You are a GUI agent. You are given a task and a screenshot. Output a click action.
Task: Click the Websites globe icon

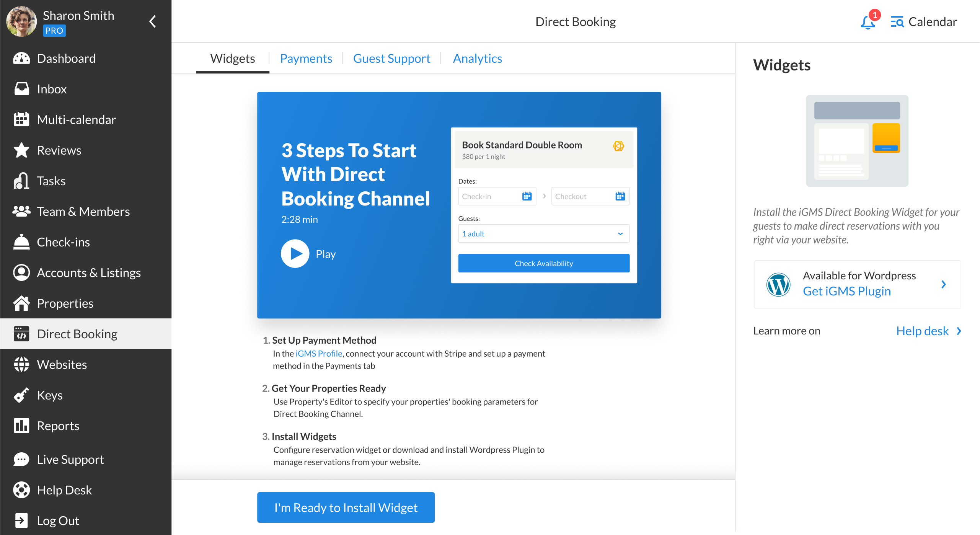[x=21, y=364]
